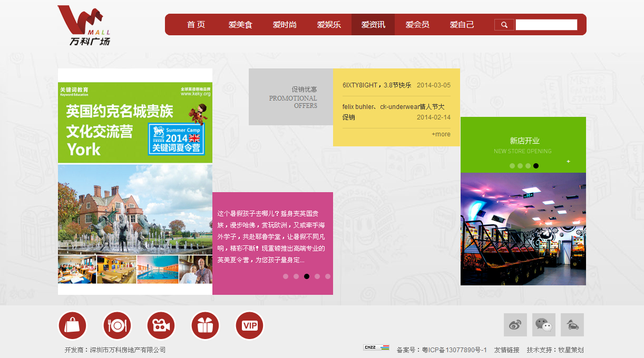Click the search magnifier icon
The height and width of the screenshot is (358, 644).
[504, 24]
